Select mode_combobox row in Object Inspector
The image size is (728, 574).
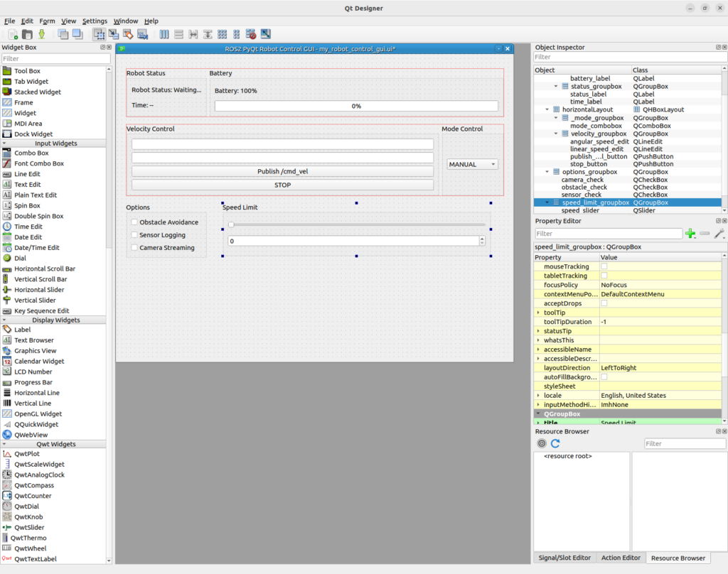[x=628, y=126]
